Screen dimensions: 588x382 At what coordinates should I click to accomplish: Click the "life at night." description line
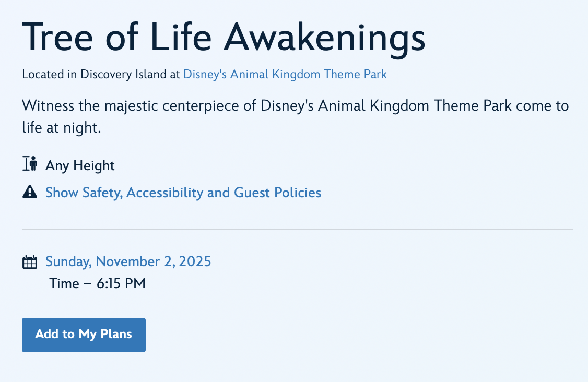(61, 127)
